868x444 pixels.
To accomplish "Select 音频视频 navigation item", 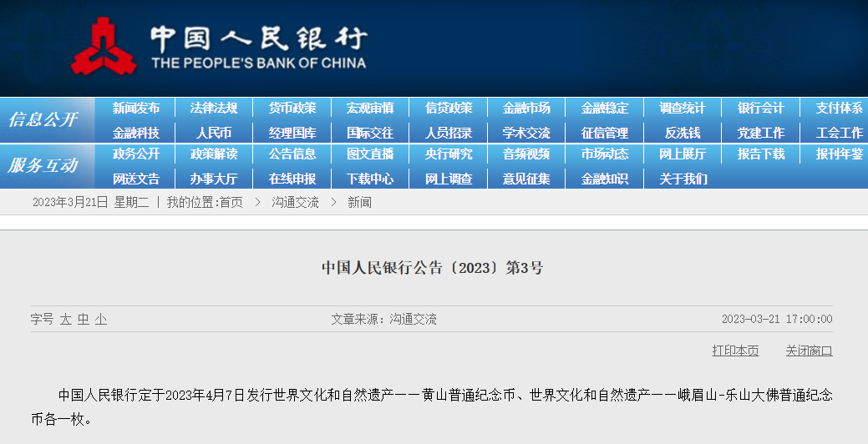I will pyautogui.click(x=526, y=154).
